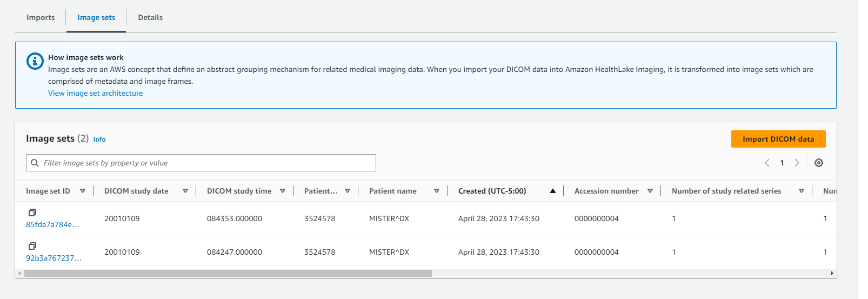Click the horizontal table scrollbar
The width and height of the screenshot is (868, 299).
pyautogui.click(x=227, y=274)
